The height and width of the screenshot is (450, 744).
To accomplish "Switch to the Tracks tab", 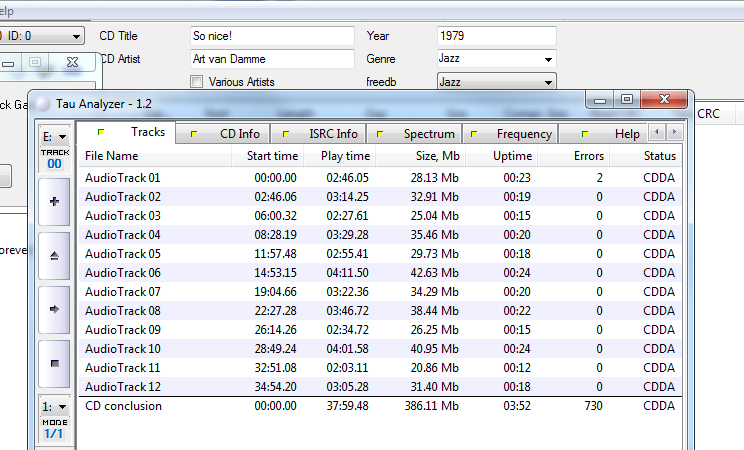I will pos(126,132).
